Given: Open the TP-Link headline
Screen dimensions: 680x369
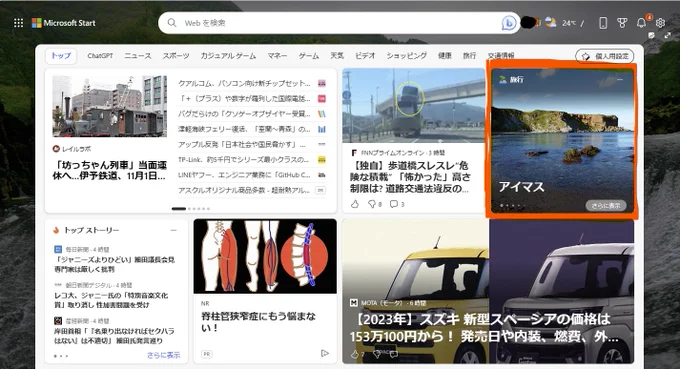Looking at the screenshot, I should pos(243,160).
